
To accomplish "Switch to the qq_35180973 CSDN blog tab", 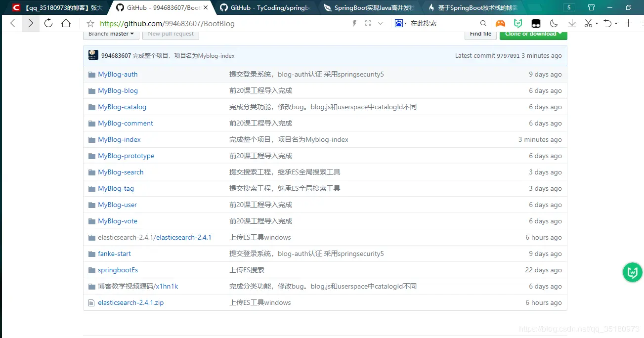I will click(x=58, y=7).
